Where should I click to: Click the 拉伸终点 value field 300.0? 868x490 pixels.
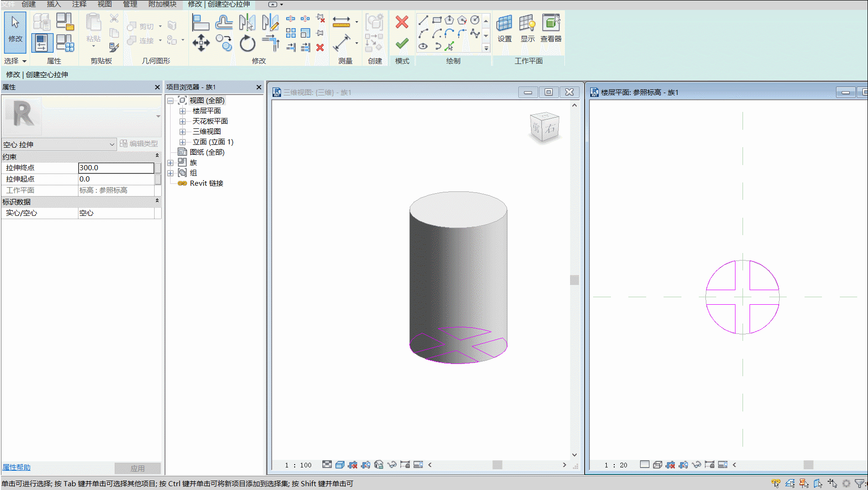[116, 168]
